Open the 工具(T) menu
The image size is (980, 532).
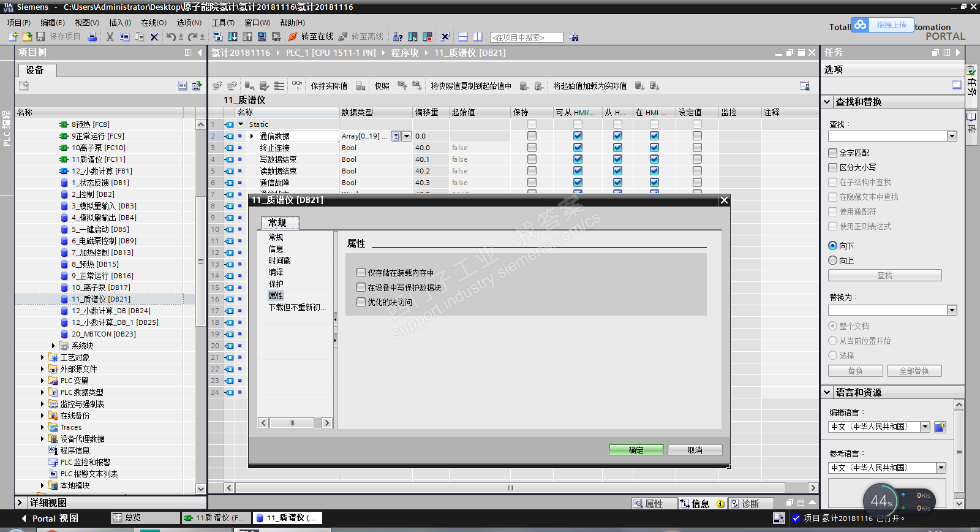pyautogui.click(x=223, y=23)
